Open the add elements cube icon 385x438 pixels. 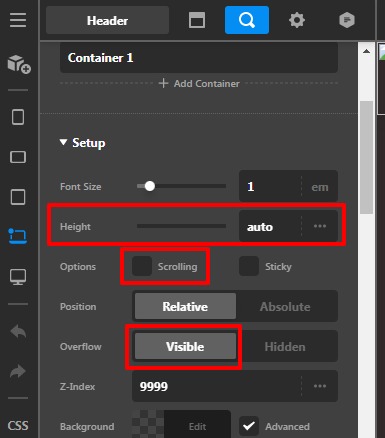19,64
